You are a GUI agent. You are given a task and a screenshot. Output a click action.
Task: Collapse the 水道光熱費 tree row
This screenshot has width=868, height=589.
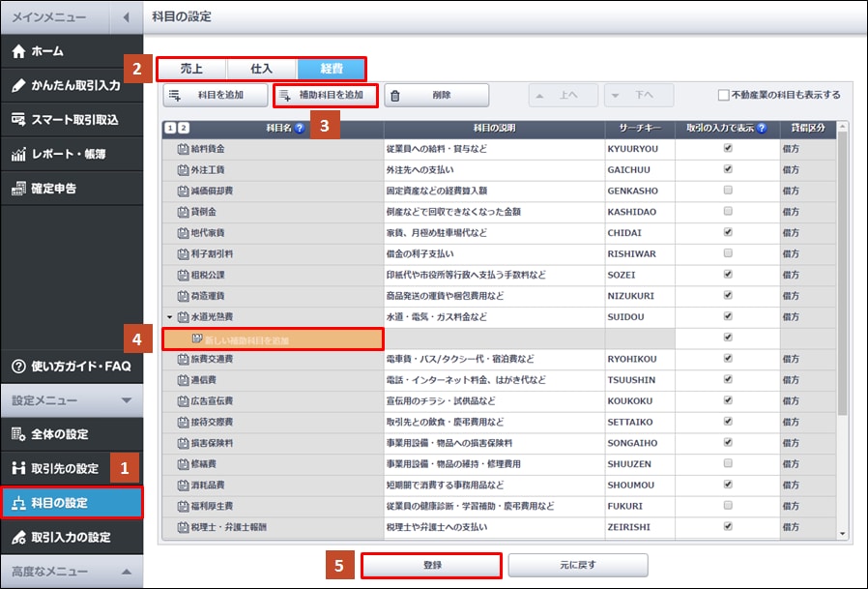point(169,316)
